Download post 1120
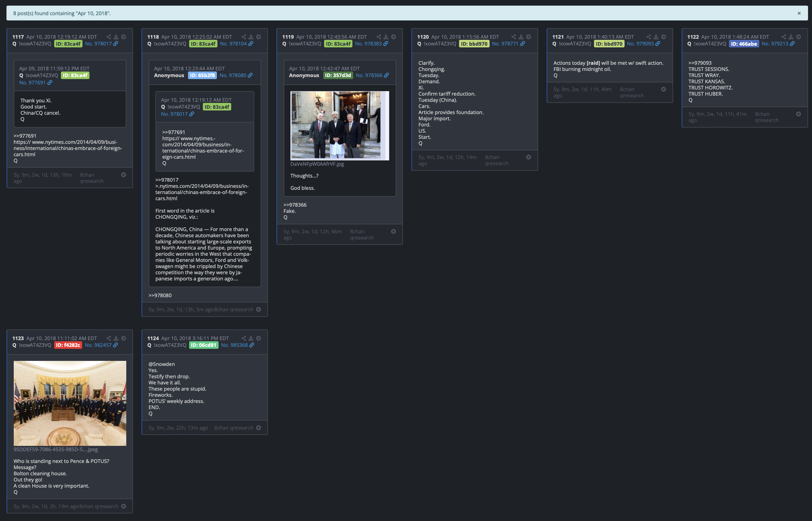The width and height of the screenshot is (812, 521). click(x=521, y=37)
